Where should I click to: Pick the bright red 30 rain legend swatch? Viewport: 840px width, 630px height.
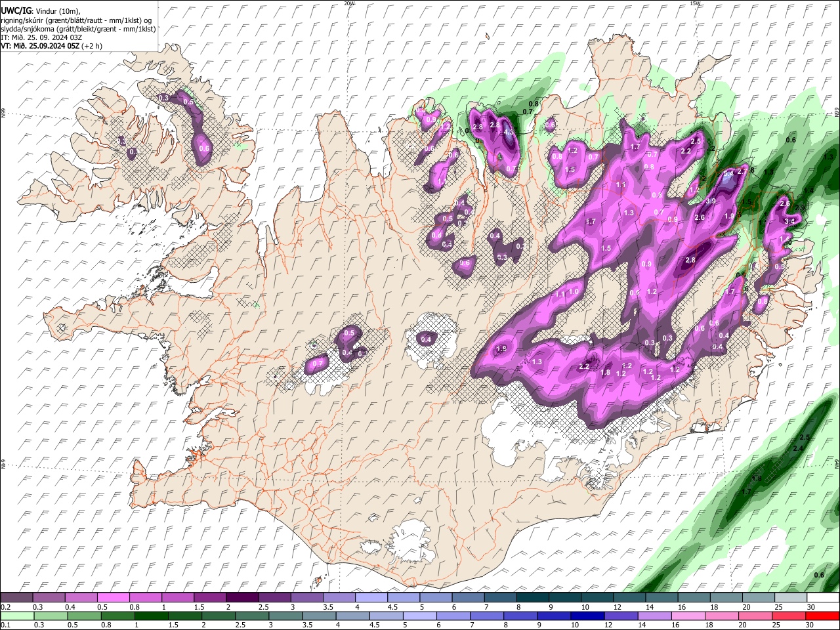click(x=822, y=616)
